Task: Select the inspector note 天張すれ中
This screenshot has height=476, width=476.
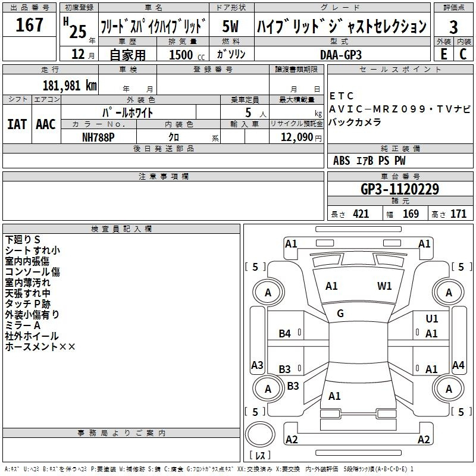Action: click(27, 293)
